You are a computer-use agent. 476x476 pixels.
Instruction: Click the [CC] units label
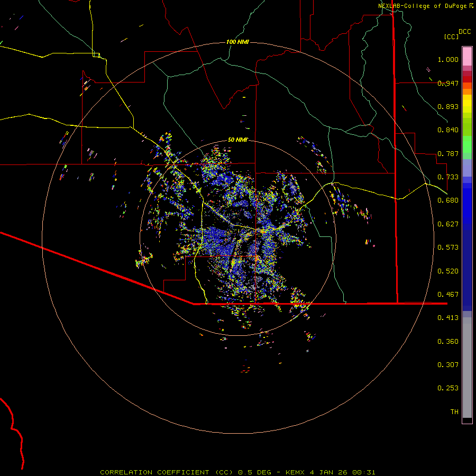451,36
